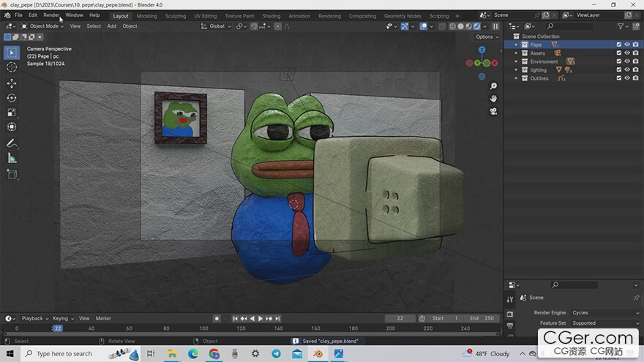Click the End frame field

click(482, 319)
